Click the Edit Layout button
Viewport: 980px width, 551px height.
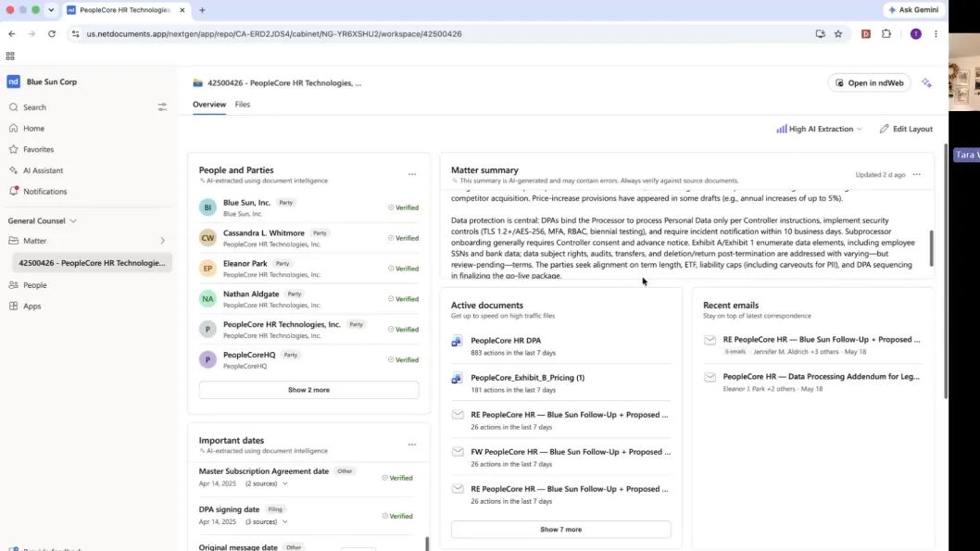click(906, 129)
